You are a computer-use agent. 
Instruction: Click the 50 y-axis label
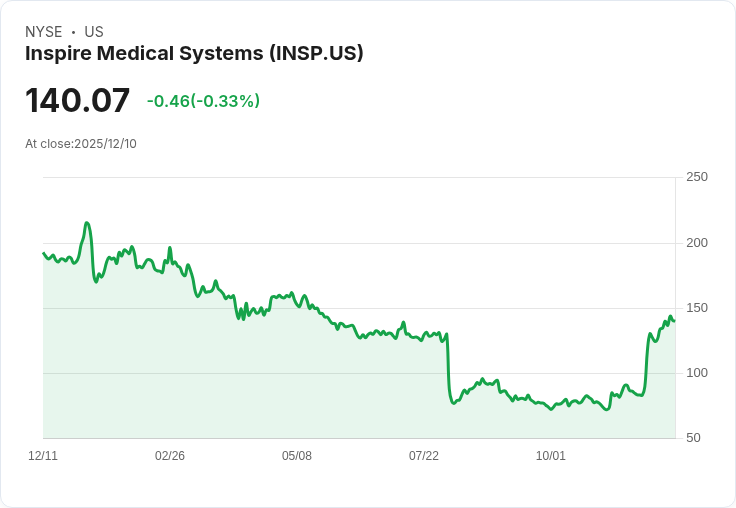coord(693,438)
